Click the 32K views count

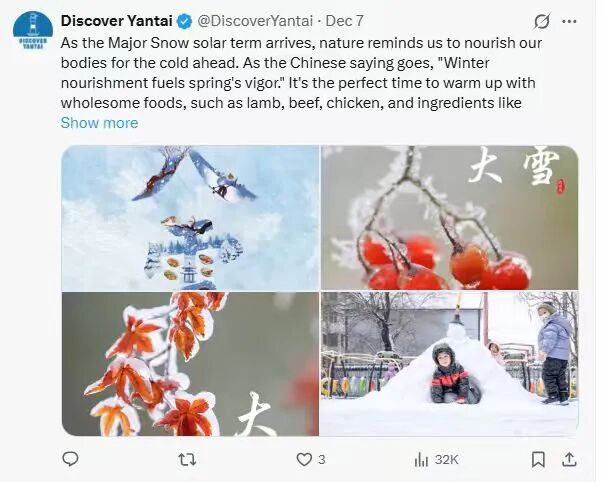pos(446,459)
